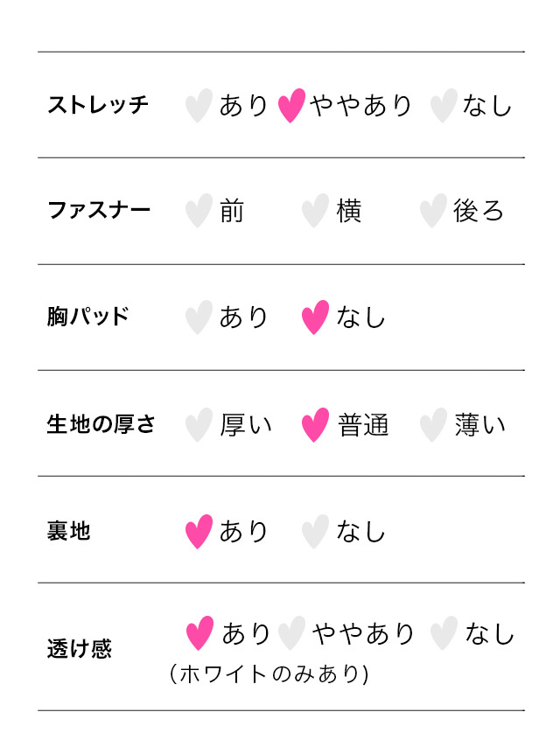
Task: Select the pink 普通 heart for fabric thickness
Action: tap(315, 424)
